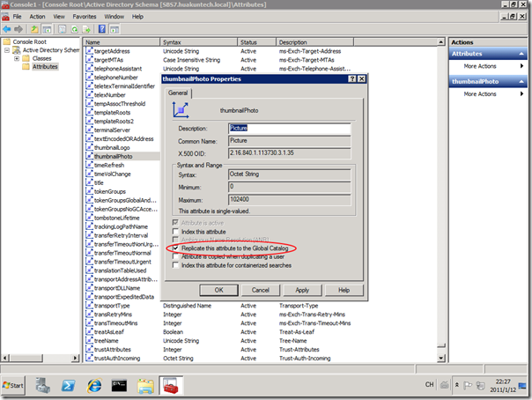
Task: Launch PowerShell from the taskbar
Action: pos(68,386)
